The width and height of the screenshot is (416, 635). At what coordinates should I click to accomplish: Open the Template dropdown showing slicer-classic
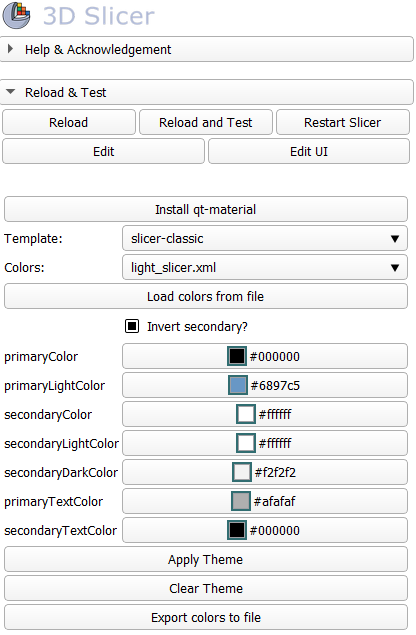(265, 239)
